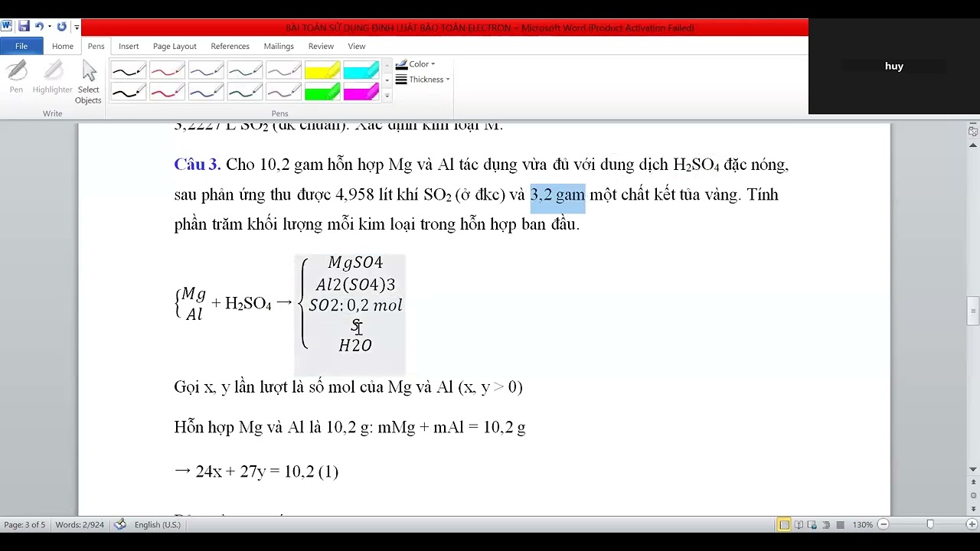Screen dimensions: 980x551
Task: Open Select Browse Object circle button
Action: 973,496
